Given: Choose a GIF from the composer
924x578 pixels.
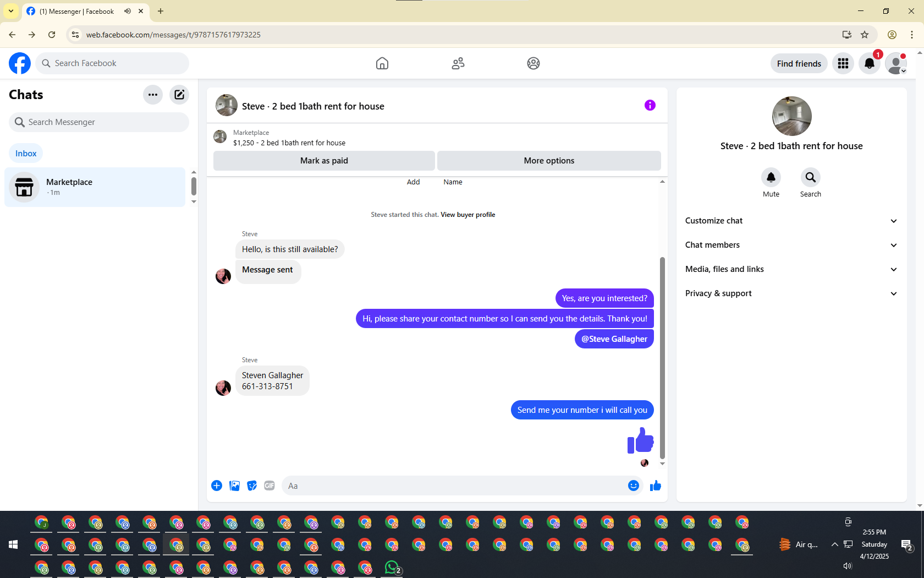Looking at the screenshot, I should [269, 486].
